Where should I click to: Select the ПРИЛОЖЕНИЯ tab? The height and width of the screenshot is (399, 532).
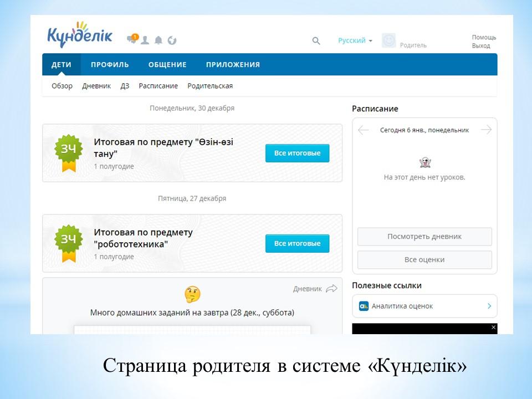tap(233, 64)
